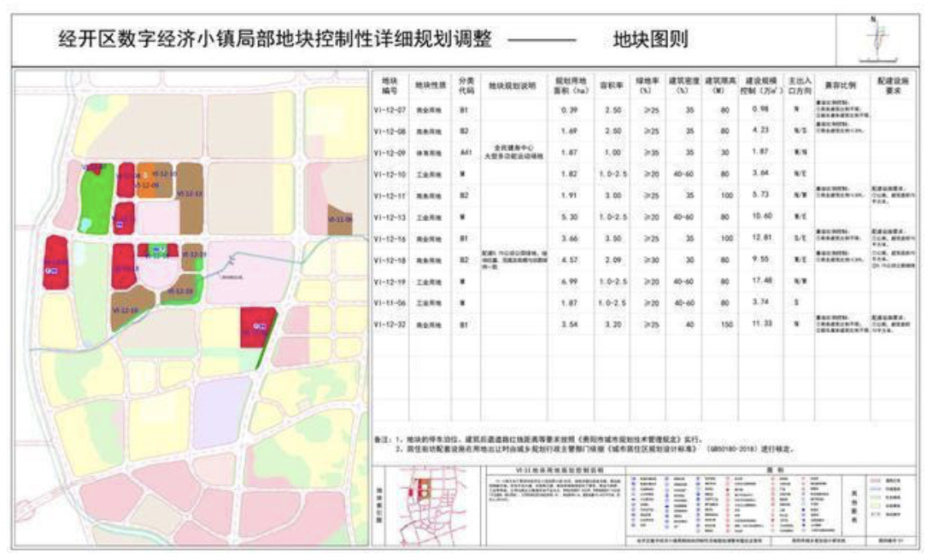
Task: Select the 容积率 column header
Action: coord(609,85)
